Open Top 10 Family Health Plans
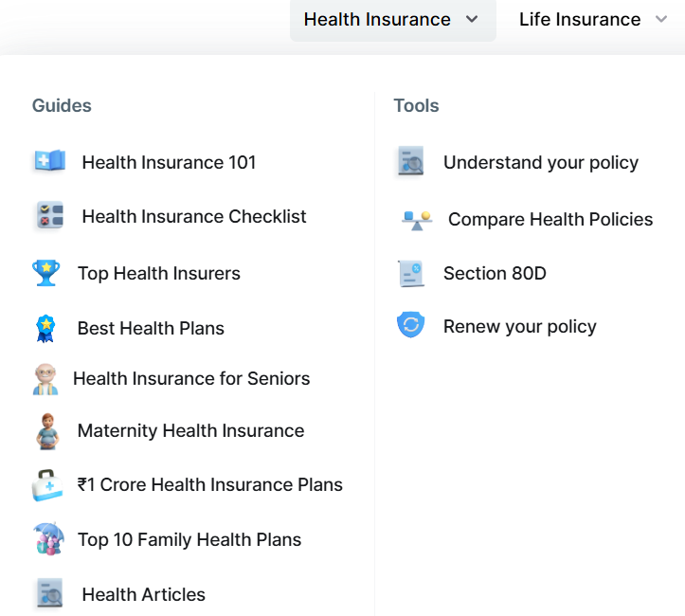 coord(189,539)
